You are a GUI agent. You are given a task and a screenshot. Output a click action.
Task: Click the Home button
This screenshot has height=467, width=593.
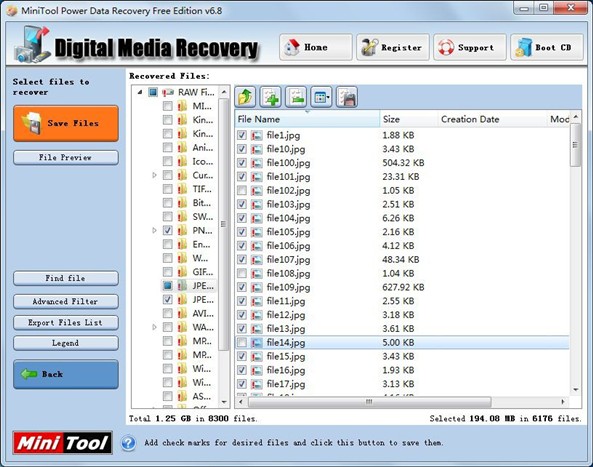coord(316,47)
